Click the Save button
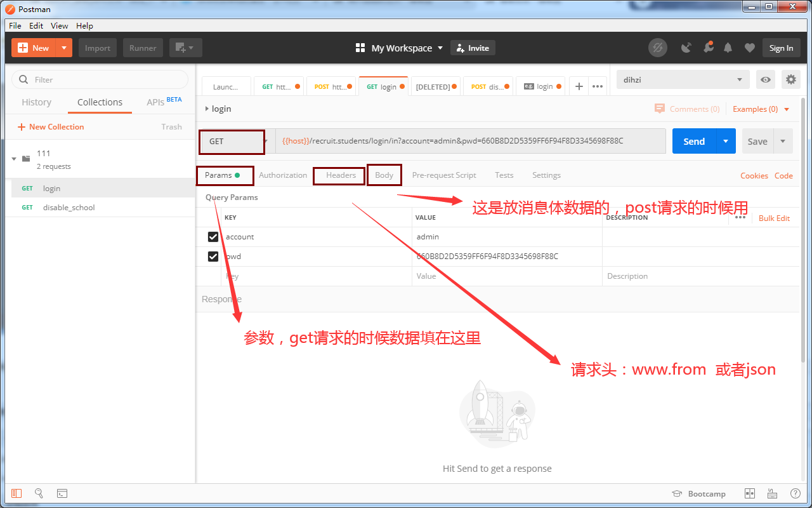The width and height of the screenshot is (812, 508). coord(757,141)
